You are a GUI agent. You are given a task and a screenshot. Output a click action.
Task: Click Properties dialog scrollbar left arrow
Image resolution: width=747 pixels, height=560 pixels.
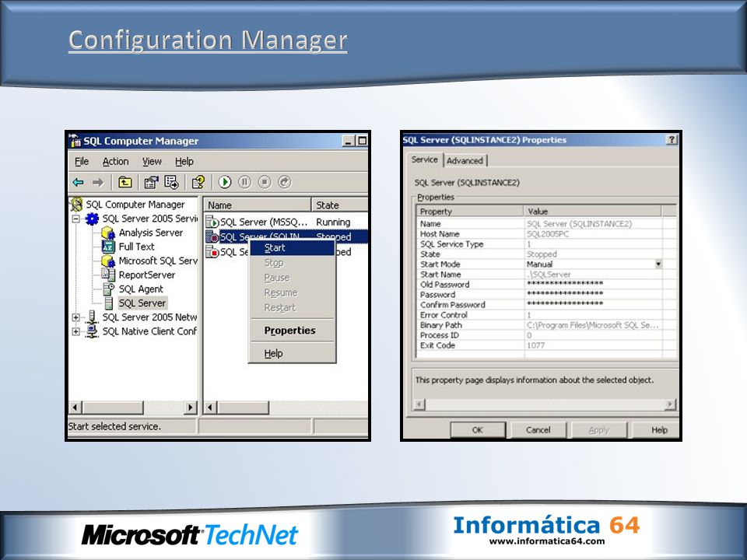pyautogui.click(x=419, y=404)
